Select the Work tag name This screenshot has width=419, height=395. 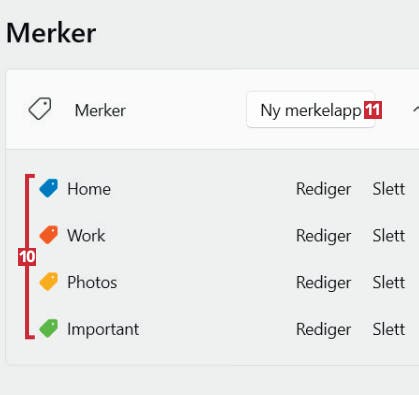(86, 236)
